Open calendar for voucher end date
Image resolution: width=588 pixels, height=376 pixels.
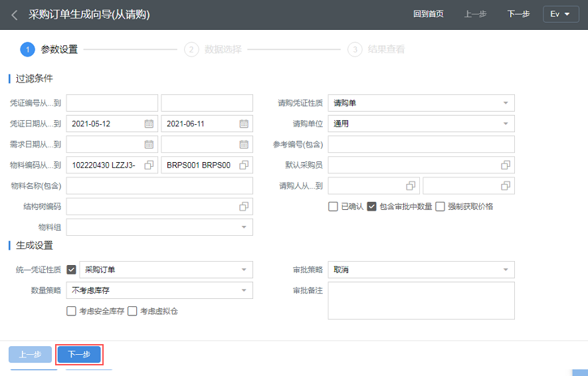click(x=244, y=124)
